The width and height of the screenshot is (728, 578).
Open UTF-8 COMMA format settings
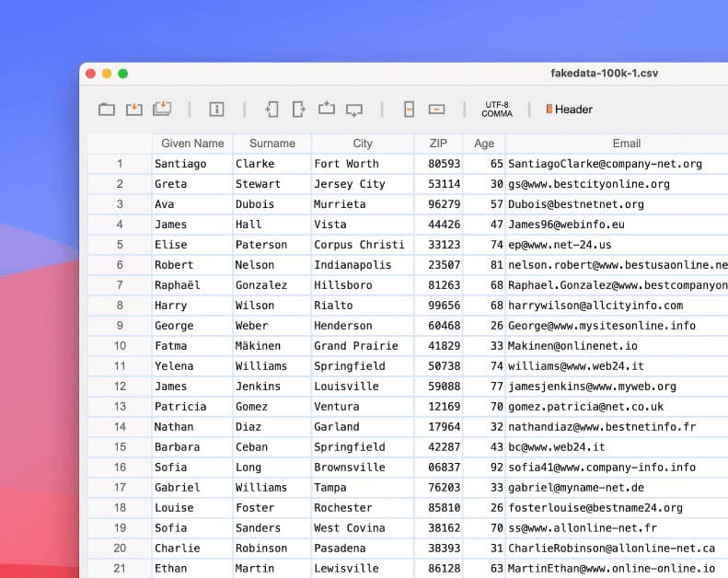coord(497,110)
